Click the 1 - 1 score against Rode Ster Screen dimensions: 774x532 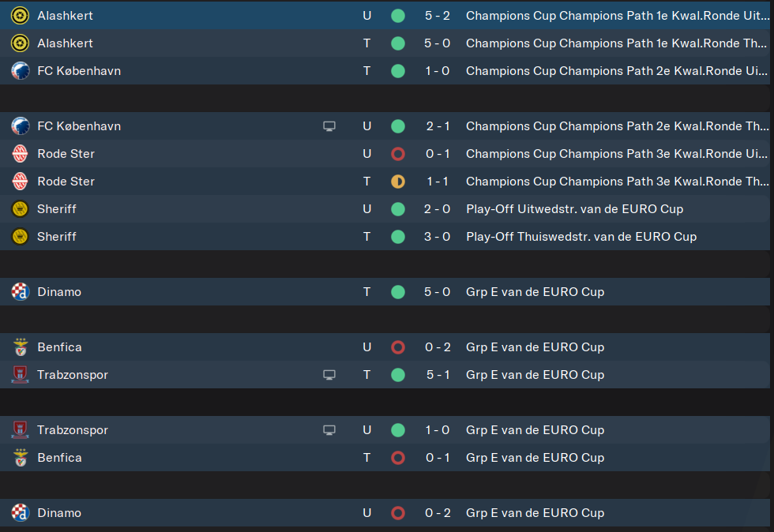[x=438, y=182]
